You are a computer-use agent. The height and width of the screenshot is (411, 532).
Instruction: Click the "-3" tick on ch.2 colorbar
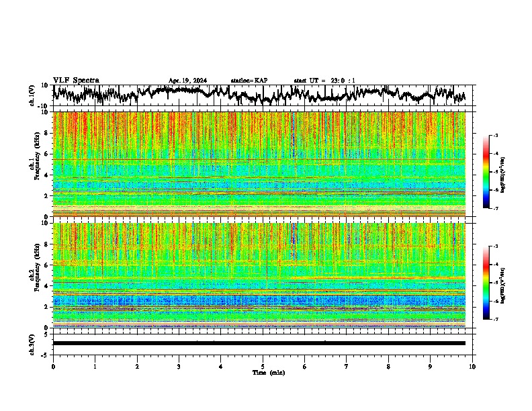pos(495,246)
